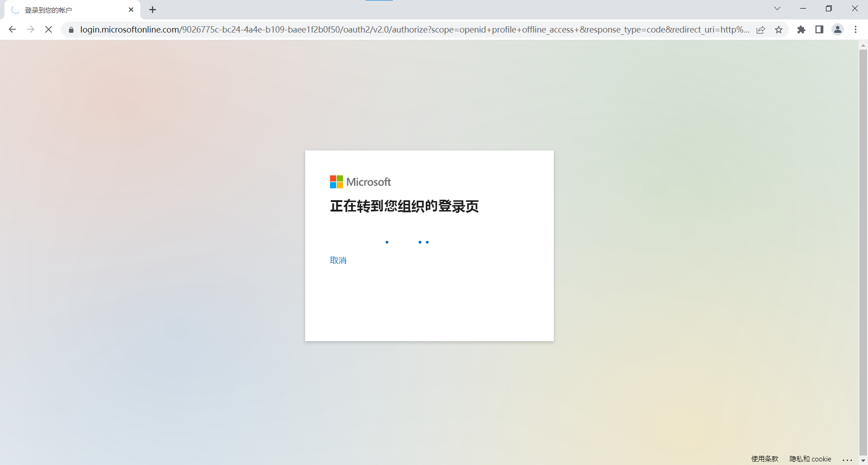Minimize the browser window
This screenshot has height=465, width=868.
click(803, 9)
